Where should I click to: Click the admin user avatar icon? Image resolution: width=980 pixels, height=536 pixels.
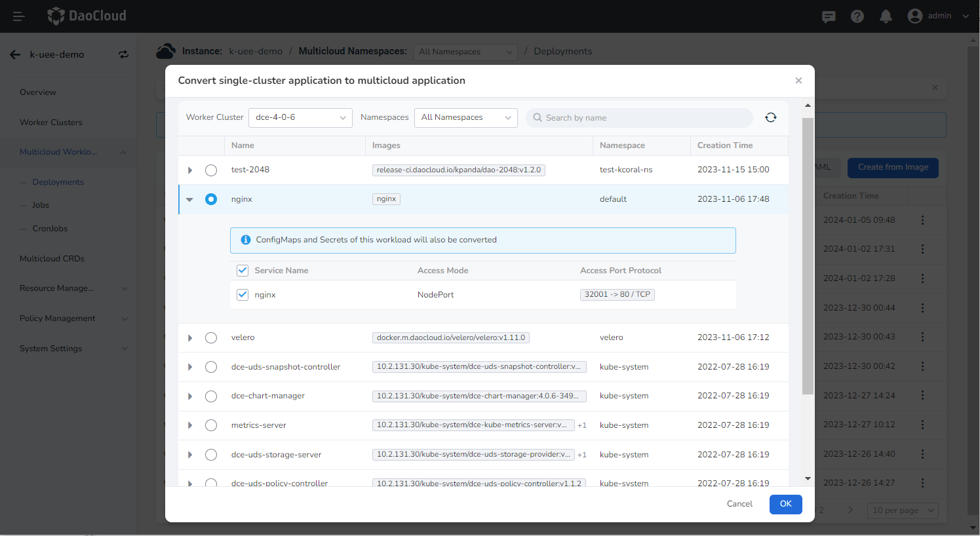914,16
